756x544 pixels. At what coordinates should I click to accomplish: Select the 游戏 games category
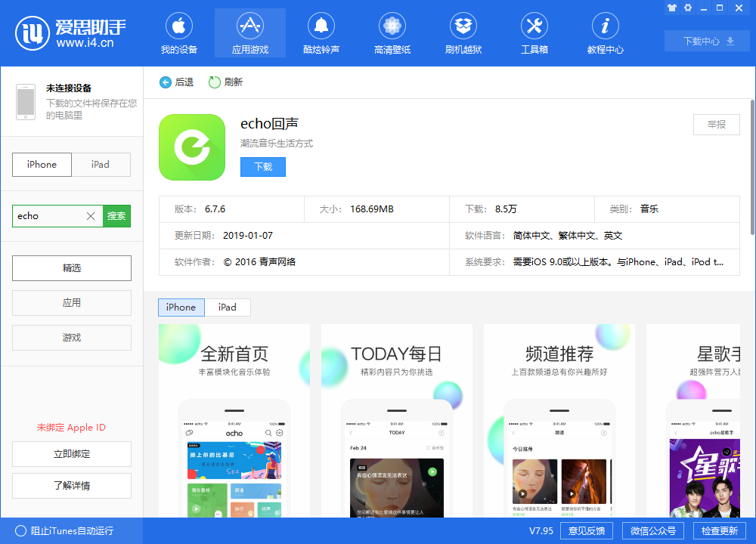[x=72, y=338]
